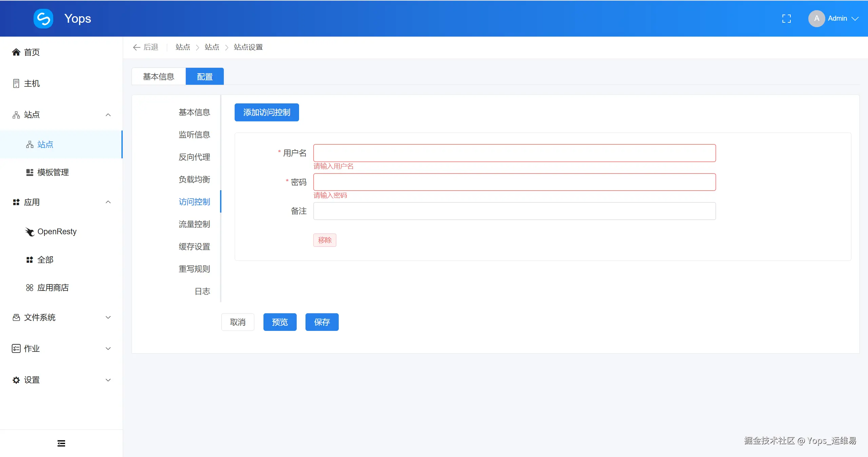The width and height of the screenshot is (868, 457).
Task: Click first 站点 breadcrumb link
Action: (x=183, y=47)
